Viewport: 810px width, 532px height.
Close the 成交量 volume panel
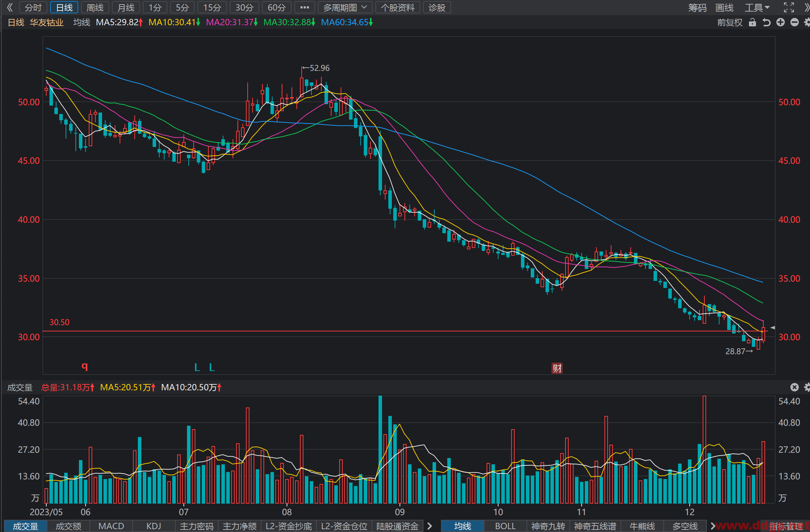coord(795,387)
